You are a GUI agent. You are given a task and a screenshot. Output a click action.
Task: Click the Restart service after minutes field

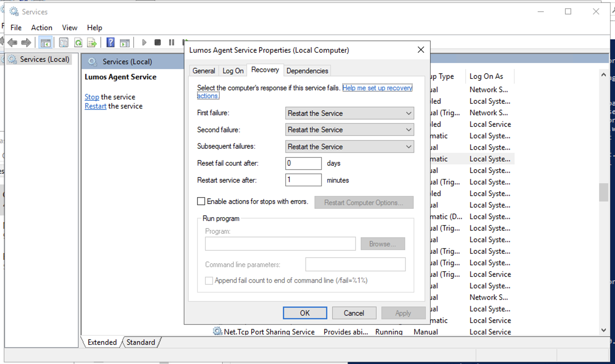[x=303, y=180]
